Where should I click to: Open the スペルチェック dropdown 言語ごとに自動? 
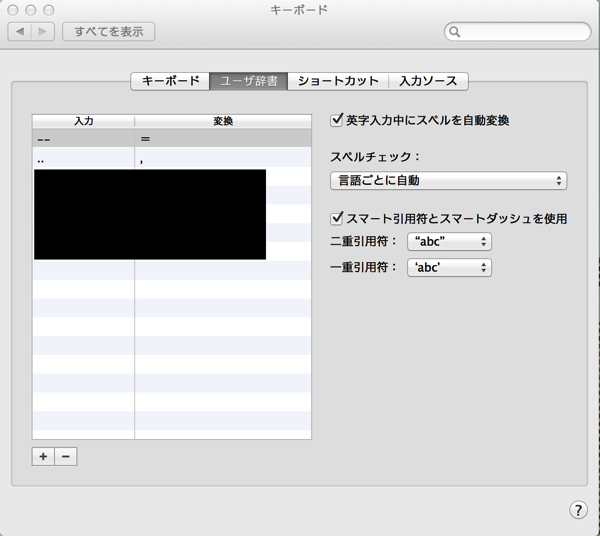(448, 181)
